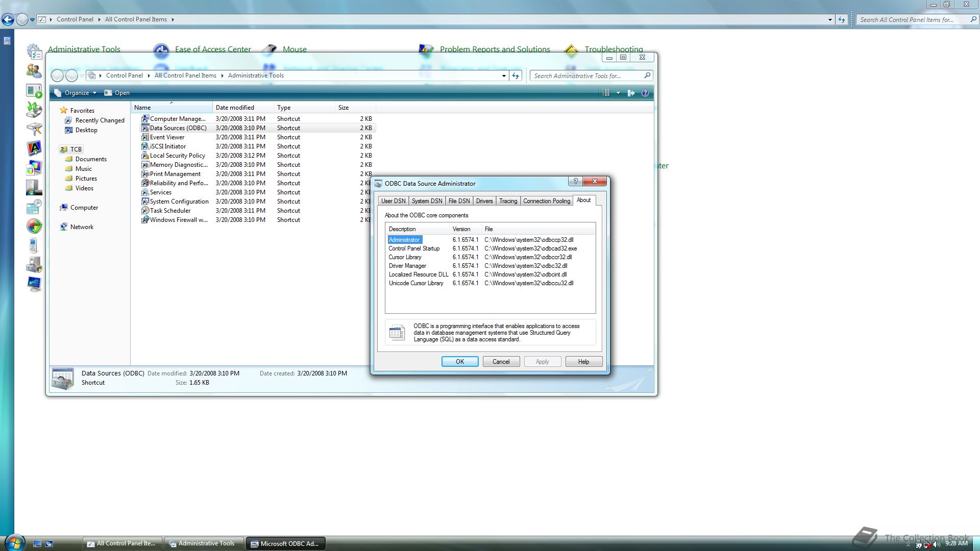Click Recently Changed under Favorites
Viewport: 980px width, 551px height.
tap(100, 120)
